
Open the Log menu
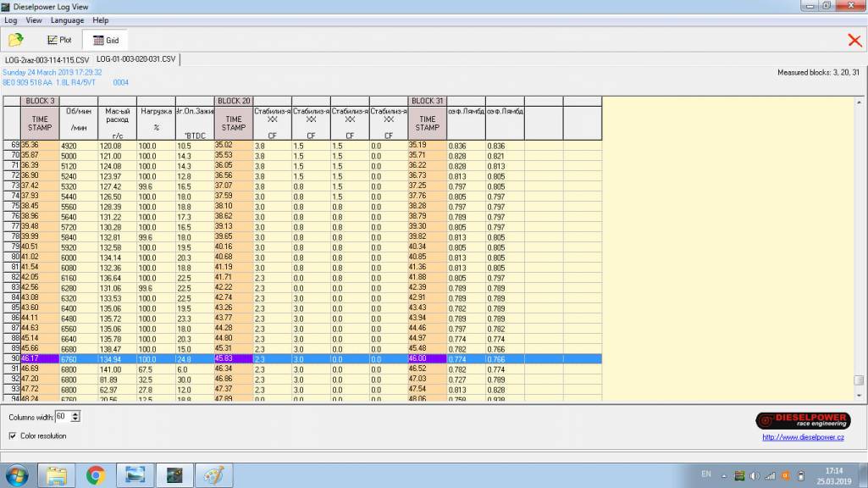click(10, 19)
